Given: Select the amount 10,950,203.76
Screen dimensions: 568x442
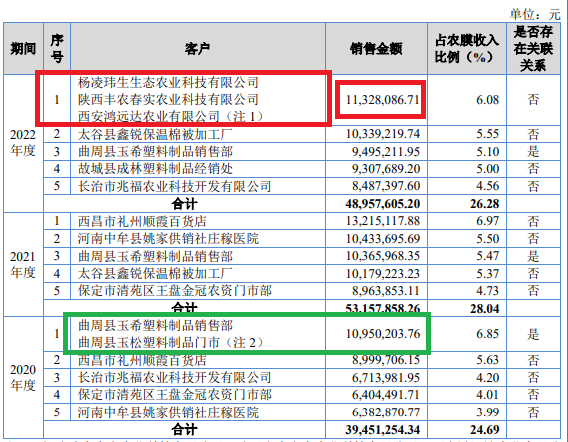Looking at the screenshot, I should coord(383,334).
